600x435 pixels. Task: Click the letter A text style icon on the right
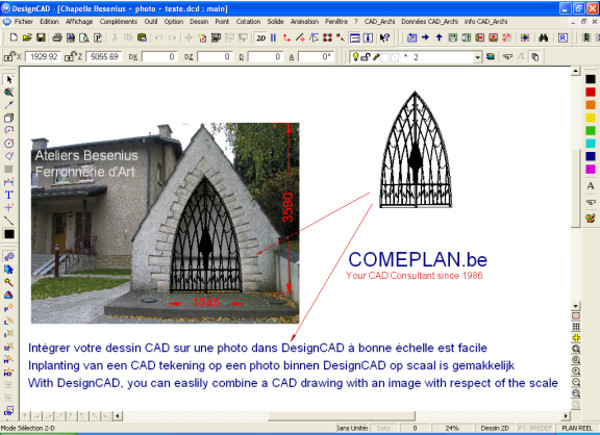590,186
